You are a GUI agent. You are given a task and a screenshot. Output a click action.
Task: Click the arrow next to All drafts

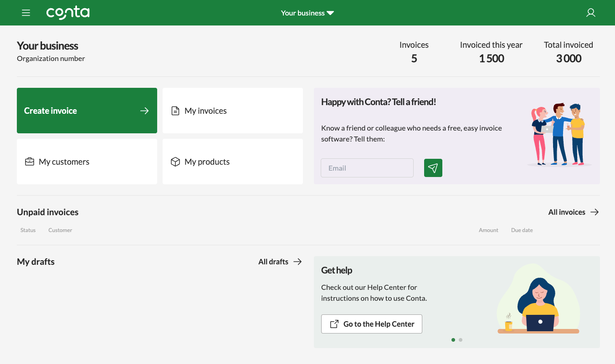298,262
